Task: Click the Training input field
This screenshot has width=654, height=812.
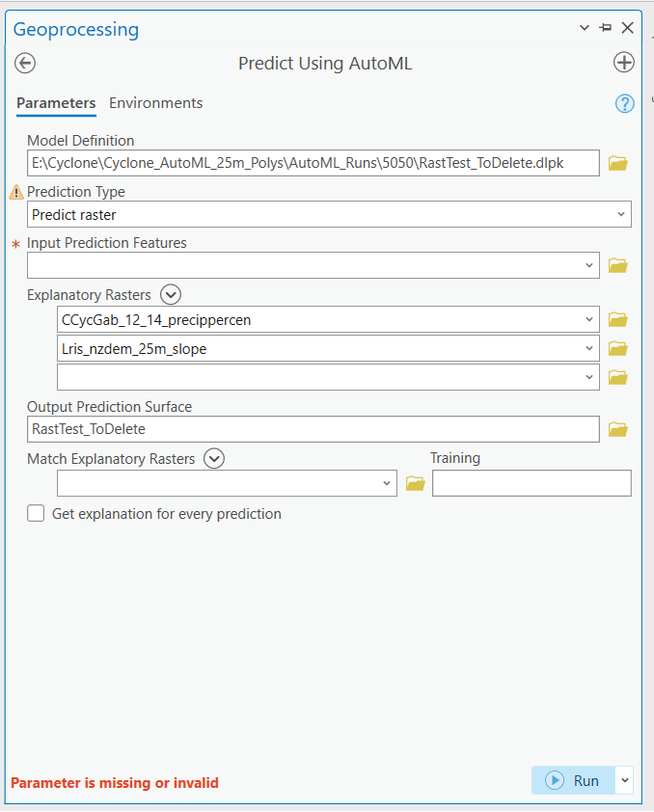Action: (x=531, y=483)
